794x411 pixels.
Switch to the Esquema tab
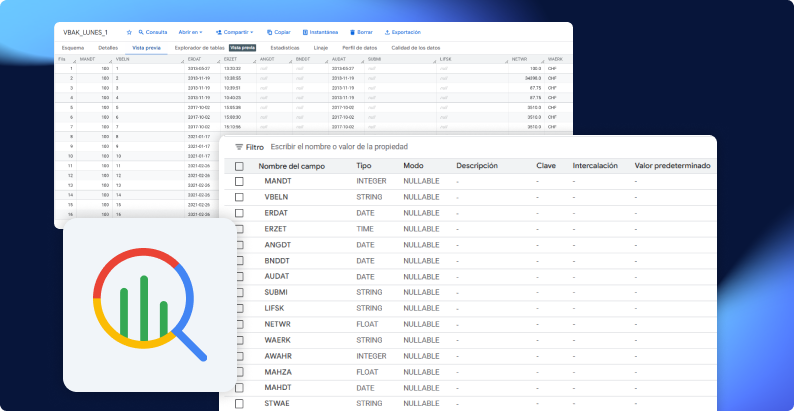coord(73,48)
